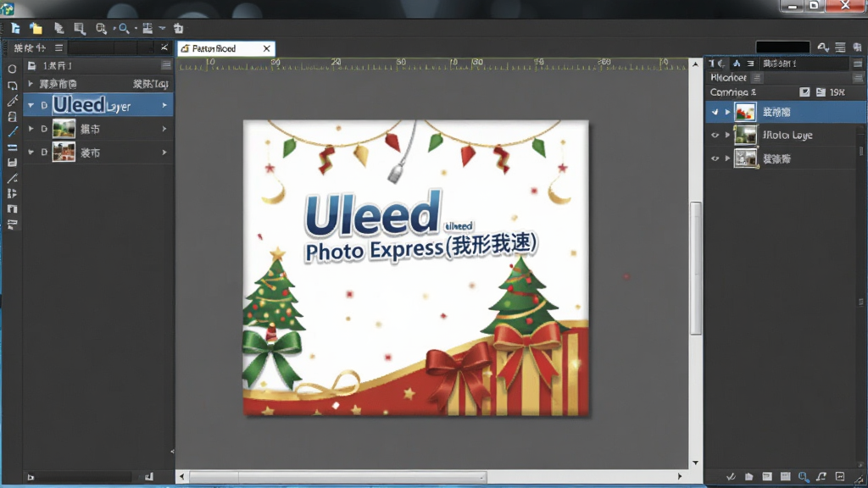The image size is (868, 488).
Task: Hide the Photo Layer via eye icon
Action: [715, 135]
